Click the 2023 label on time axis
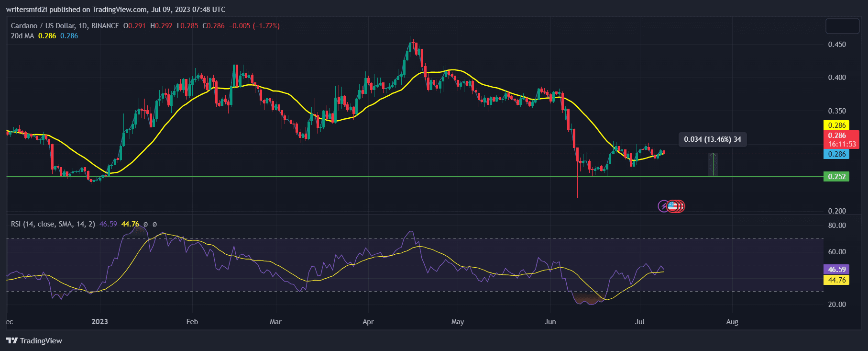The height and width of the screenshot is (351, 868). point(99,321)
